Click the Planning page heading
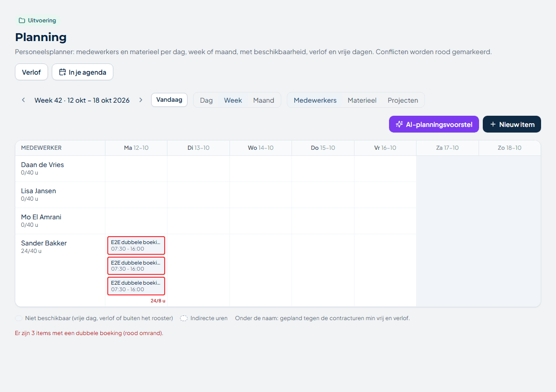556x392 pixels. pyautogui.click(x=41, y=37)
